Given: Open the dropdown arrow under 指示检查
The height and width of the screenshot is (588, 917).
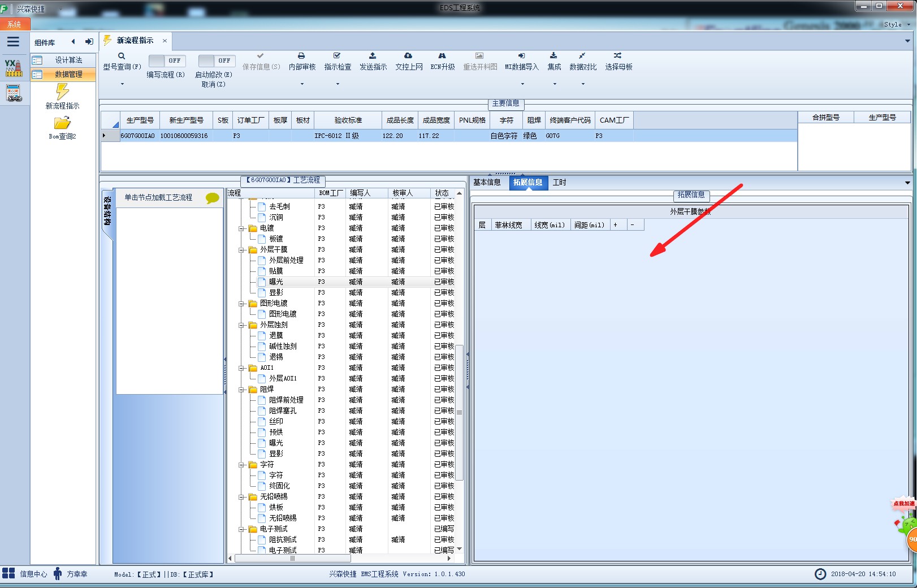Looking at the screenshot, I should pyautogui.click(x=338, y=84).
